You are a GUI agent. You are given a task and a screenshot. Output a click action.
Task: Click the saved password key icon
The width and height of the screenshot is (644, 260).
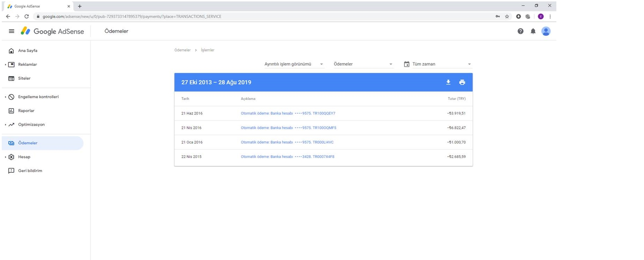(498, 16)
